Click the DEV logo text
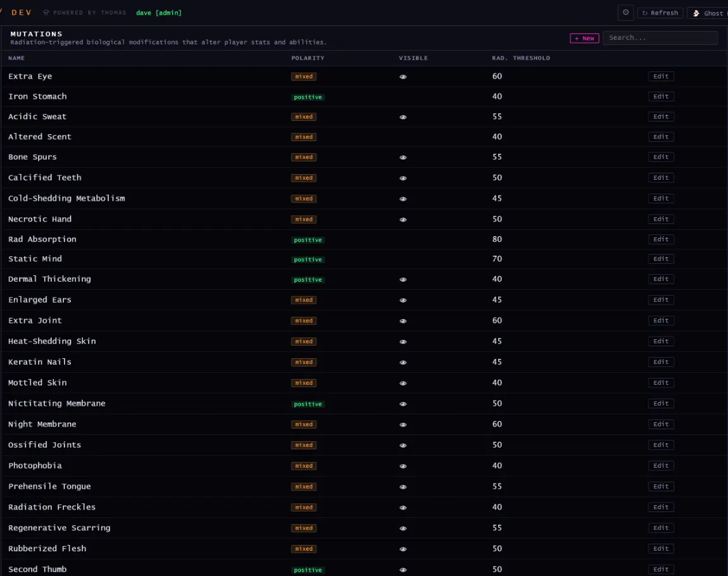Image resolution: width=728 pixels, height=576 pixels. point(22,13)
